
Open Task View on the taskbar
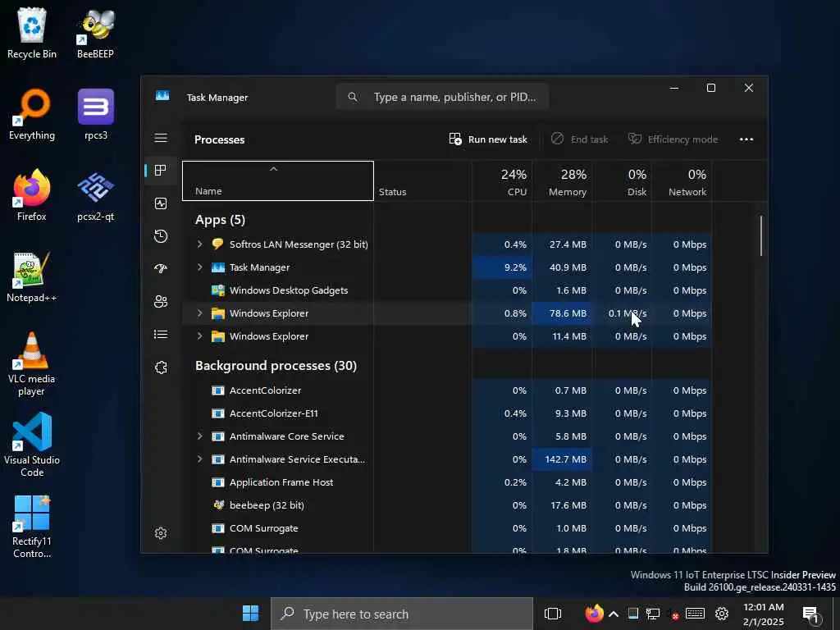point(552,614)
